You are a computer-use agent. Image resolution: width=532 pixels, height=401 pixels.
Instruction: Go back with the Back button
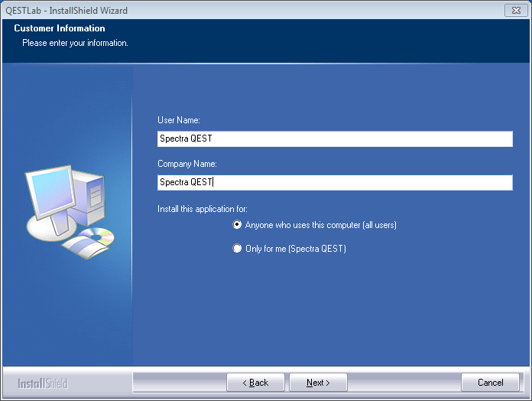pyautogui.click(x=255, y=383)
